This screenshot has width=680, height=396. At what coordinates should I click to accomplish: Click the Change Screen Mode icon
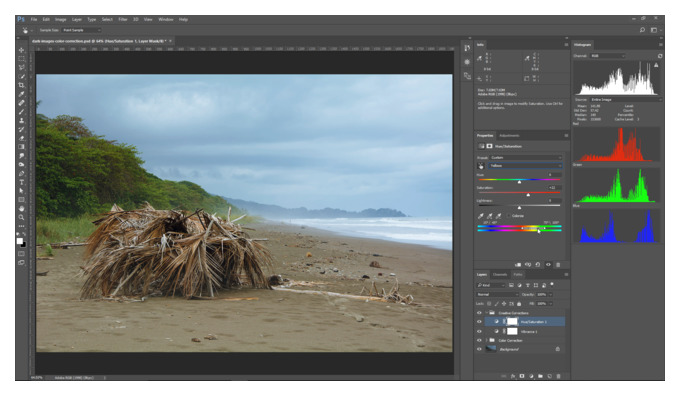(x=21, y=263)
